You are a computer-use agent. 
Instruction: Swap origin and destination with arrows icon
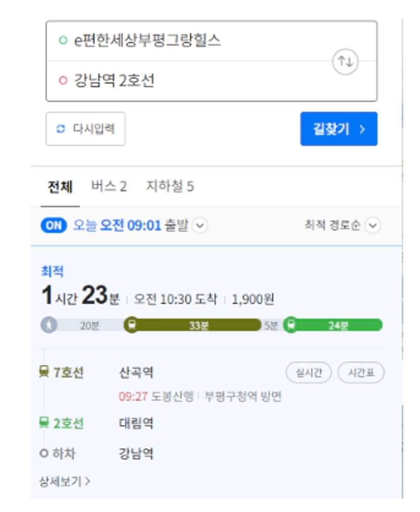pyautogui.click(x=345, y=61)
